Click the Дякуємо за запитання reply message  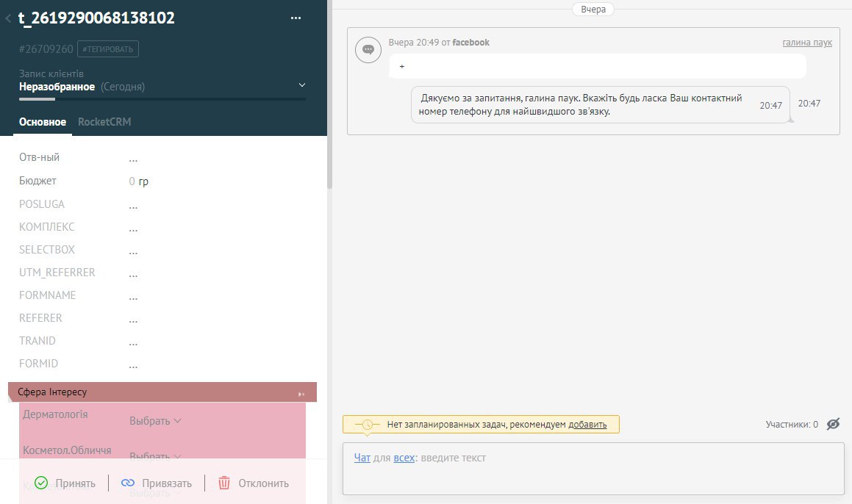[x=601, y=105]
